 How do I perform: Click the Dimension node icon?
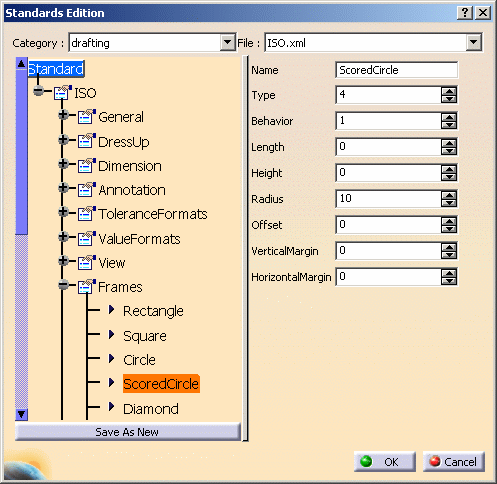pyautogui.click(x=87, y=165)
